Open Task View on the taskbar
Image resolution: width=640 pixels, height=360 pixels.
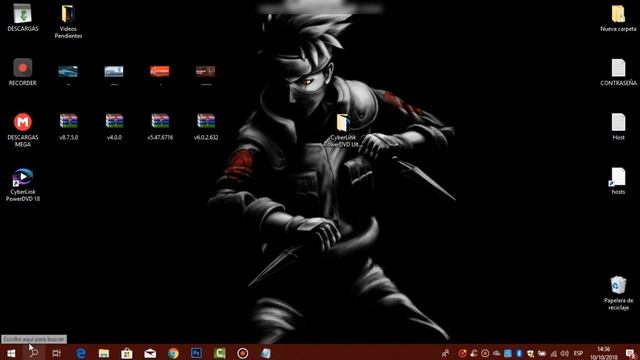[56, 353]
